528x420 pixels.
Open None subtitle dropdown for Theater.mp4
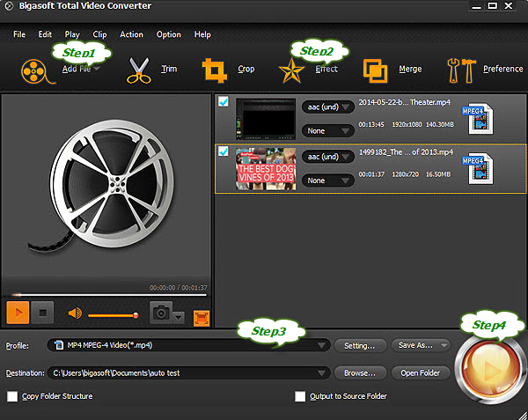coord(328,130)
